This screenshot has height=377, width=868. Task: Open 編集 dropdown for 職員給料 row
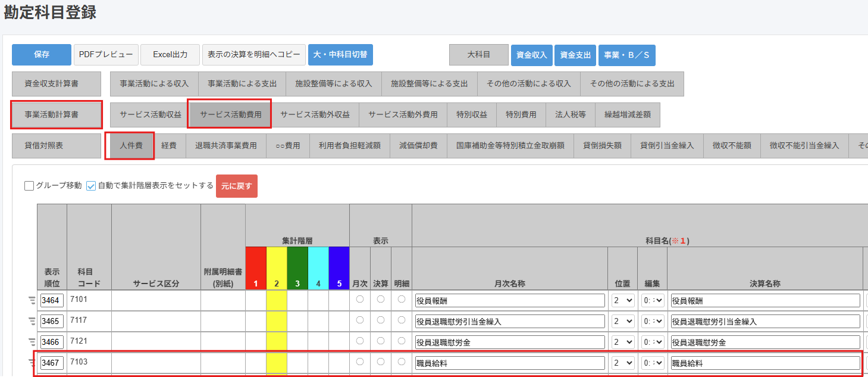click(653, 363)
